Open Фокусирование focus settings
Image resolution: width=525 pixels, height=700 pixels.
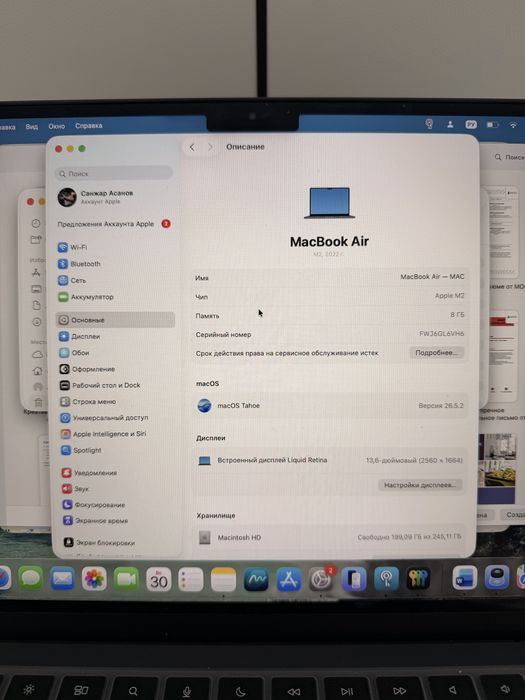point(94,505)
